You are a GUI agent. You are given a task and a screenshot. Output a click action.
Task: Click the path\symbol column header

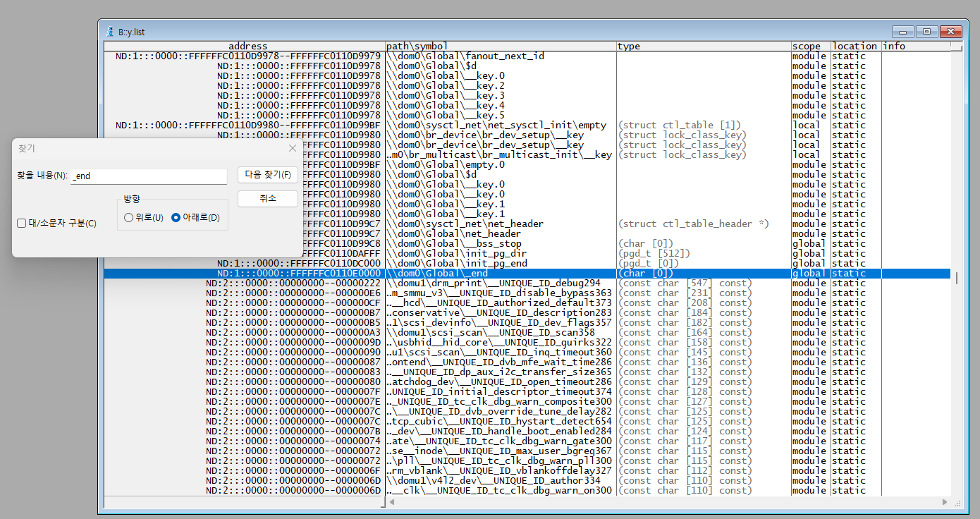point(501,46)
